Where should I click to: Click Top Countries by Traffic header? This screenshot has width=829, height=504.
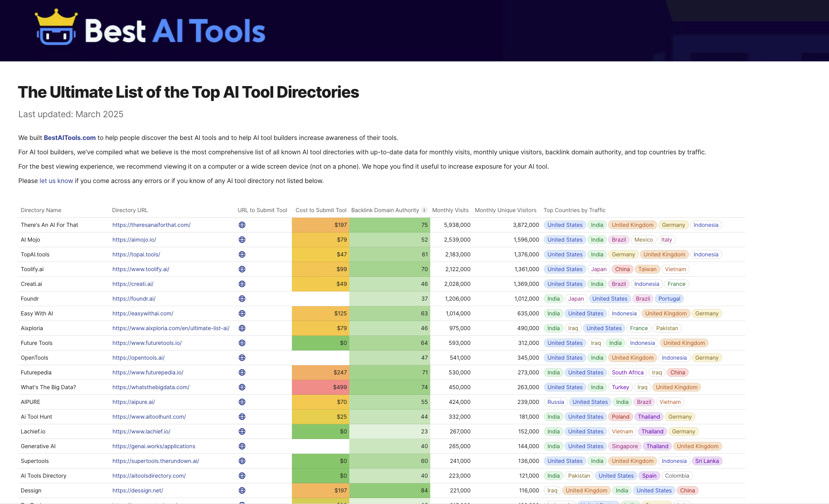point(575,210)
